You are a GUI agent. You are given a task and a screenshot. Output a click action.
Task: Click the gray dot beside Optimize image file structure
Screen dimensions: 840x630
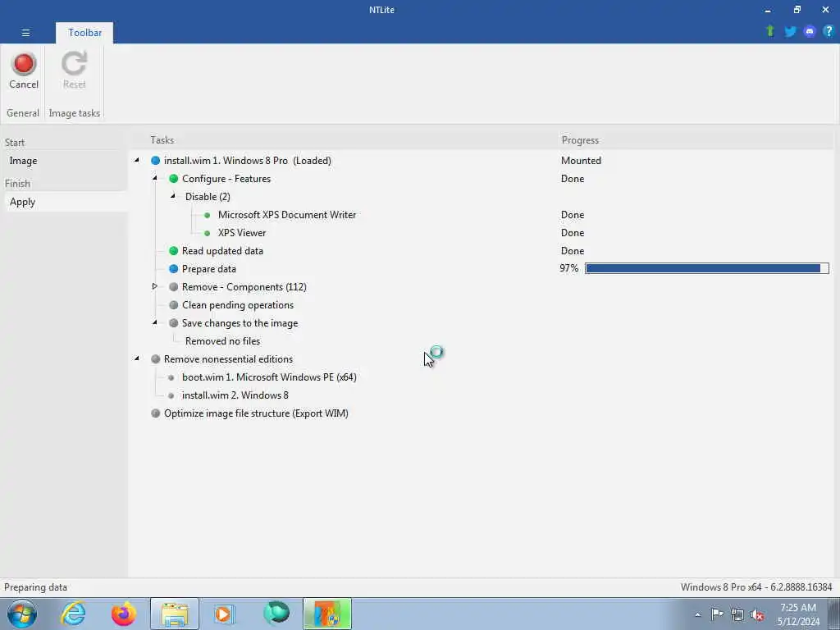point(155,413)
